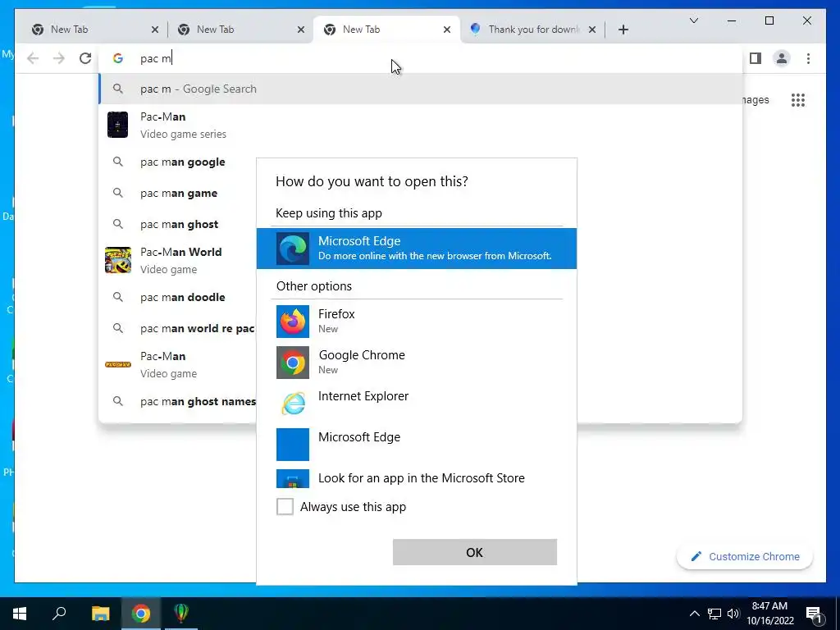
Task: Choose Google Chrome in Other options
Action: point(416,362)
